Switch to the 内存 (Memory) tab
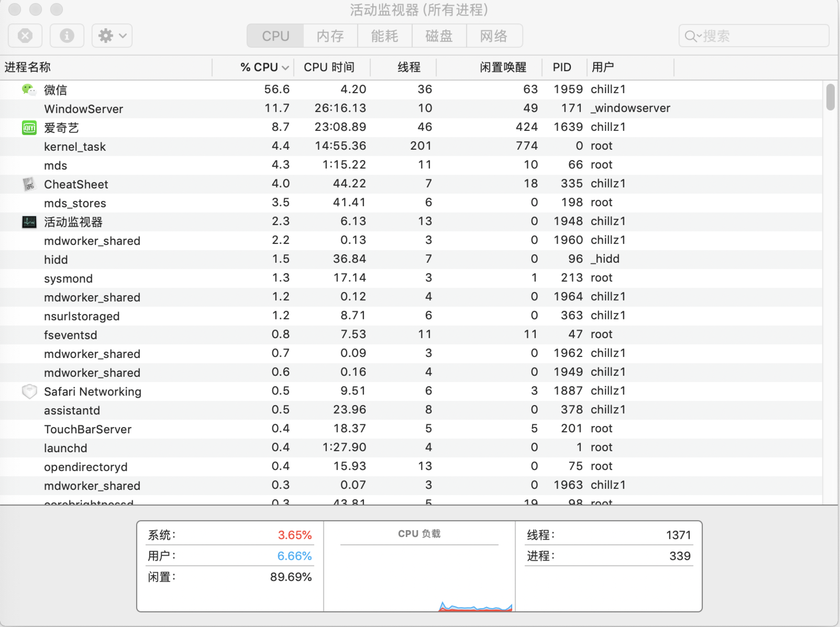Screen dimensions: 840x627 click(330, 36)
